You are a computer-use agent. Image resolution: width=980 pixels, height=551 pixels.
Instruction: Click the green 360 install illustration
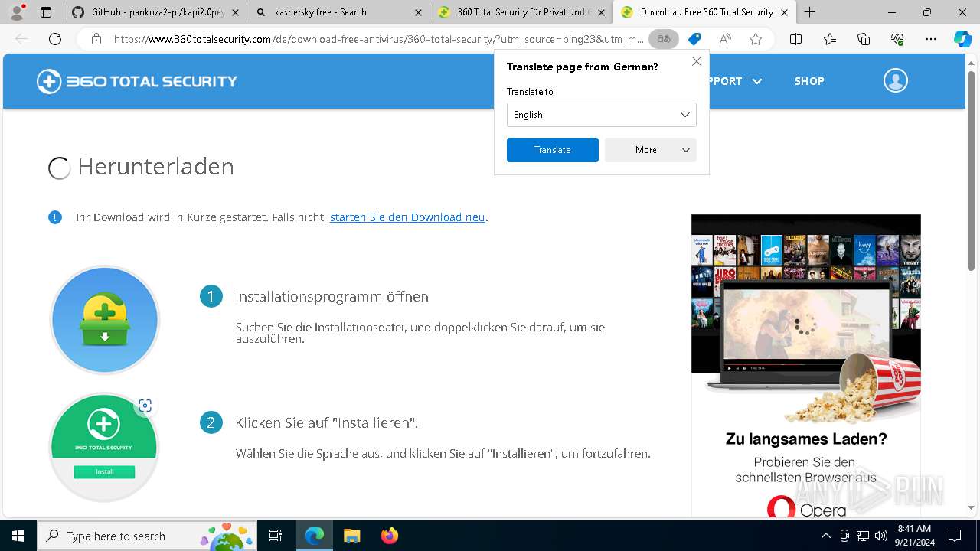[x=104, y=448]
